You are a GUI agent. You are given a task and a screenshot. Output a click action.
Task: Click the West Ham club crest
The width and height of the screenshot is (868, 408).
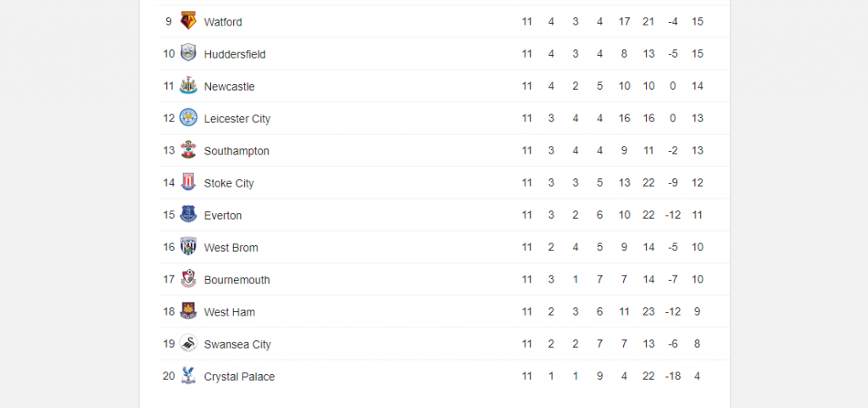[x=188, y=311]
